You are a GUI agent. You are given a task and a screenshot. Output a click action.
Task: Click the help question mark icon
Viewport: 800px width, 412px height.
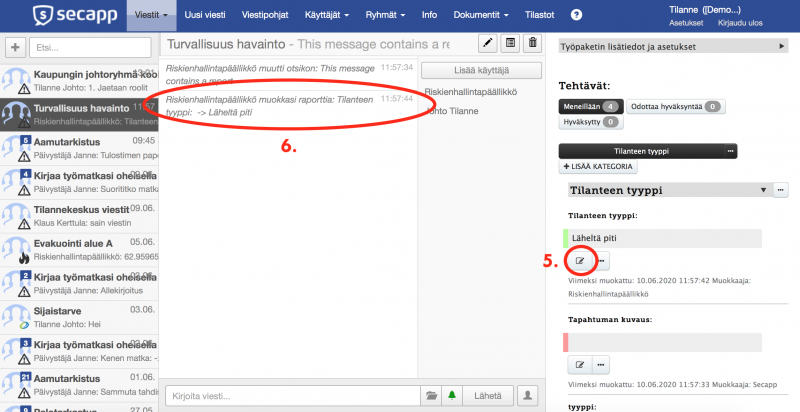(x=576, y=15)
